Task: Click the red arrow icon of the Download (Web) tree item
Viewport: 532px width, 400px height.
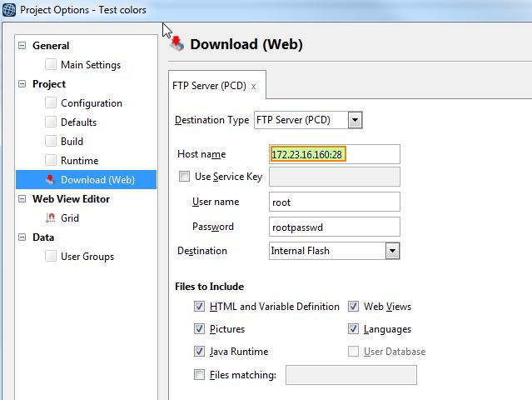Action: (50, 179)
